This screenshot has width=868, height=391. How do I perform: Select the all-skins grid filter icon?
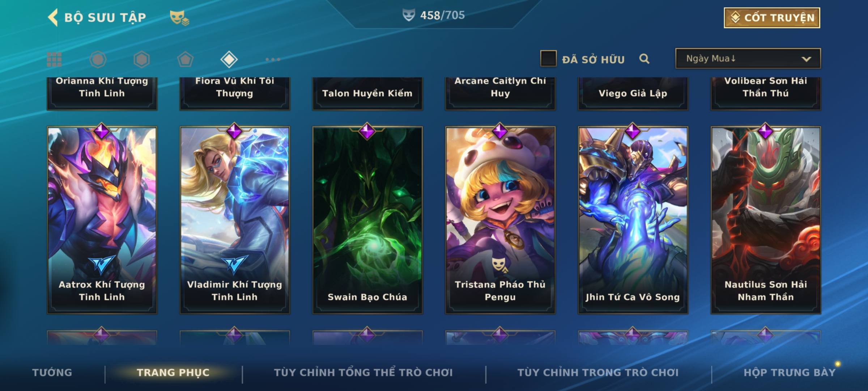[x=54, y=59]
